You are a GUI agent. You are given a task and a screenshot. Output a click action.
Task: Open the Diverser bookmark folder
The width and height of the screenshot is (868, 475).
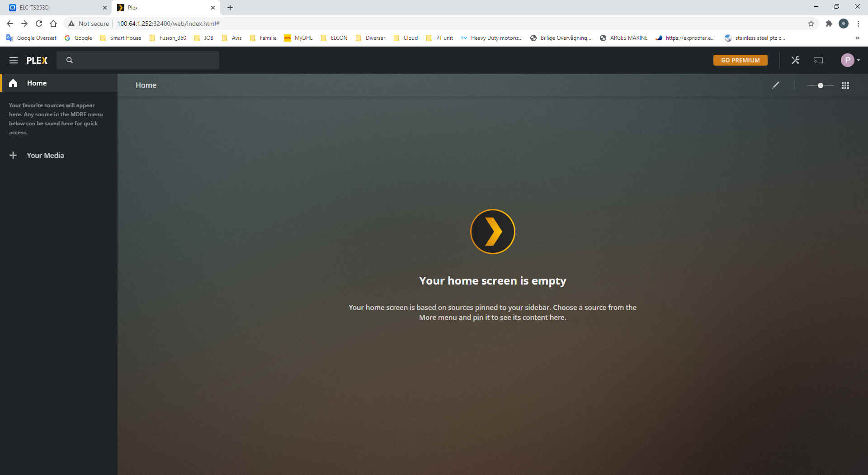coord(371,38)
